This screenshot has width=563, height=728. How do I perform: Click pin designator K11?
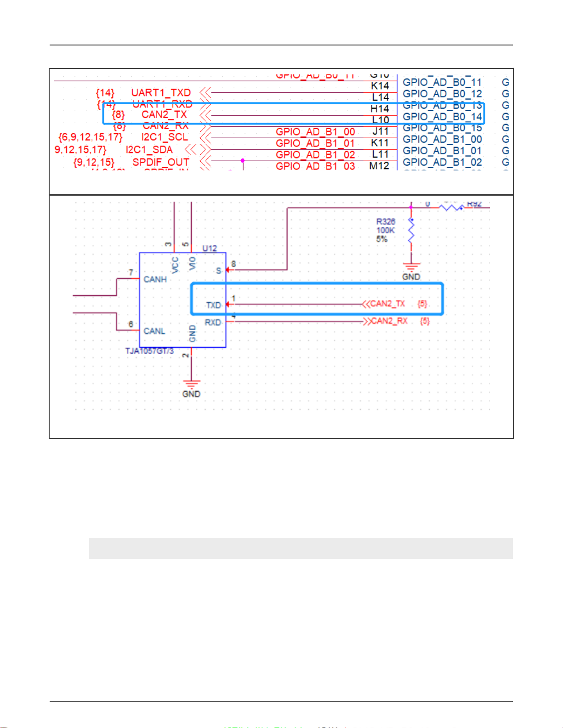click(380, 143)
